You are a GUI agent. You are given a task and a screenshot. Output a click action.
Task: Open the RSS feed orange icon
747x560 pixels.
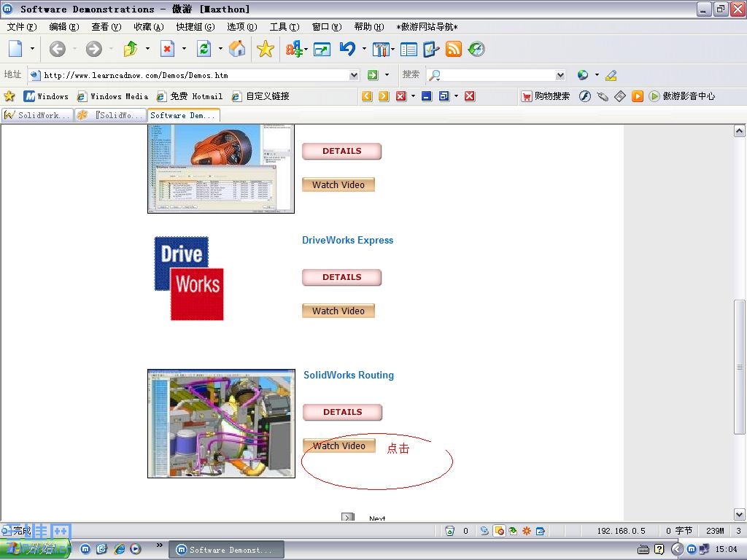[454, 49]
